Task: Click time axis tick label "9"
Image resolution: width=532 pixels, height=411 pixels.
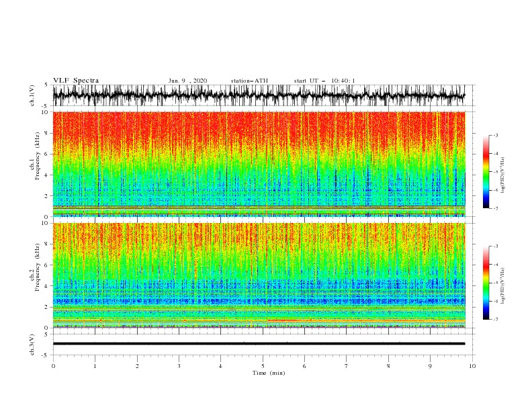Action: [x=430, y=366]
